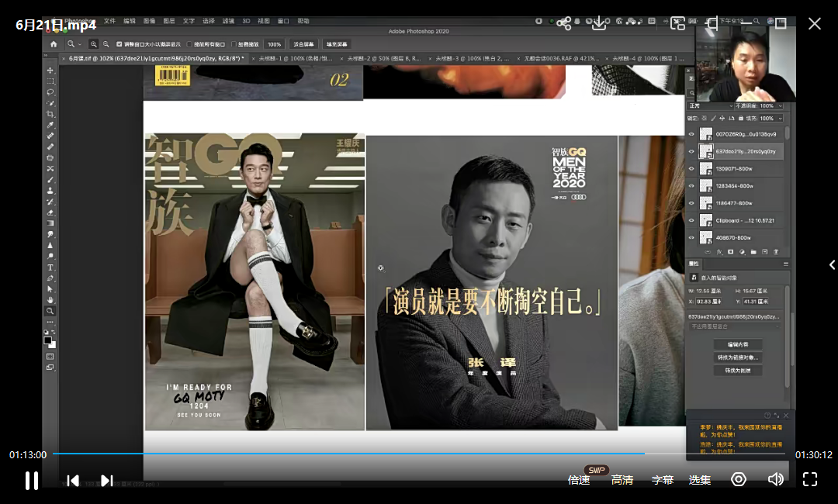Toggle the resize-window-to-fit checkbox
Screen dimensions: 838x504
click(119, 44)
